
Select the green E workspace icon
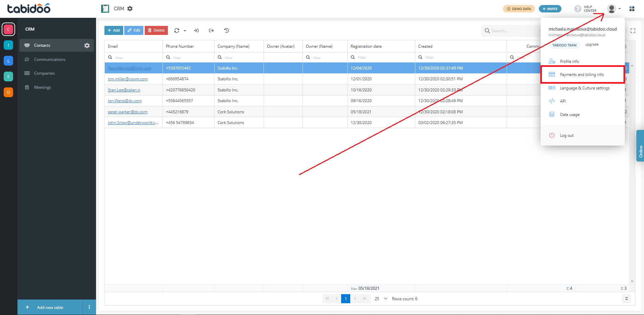(8, 76)
